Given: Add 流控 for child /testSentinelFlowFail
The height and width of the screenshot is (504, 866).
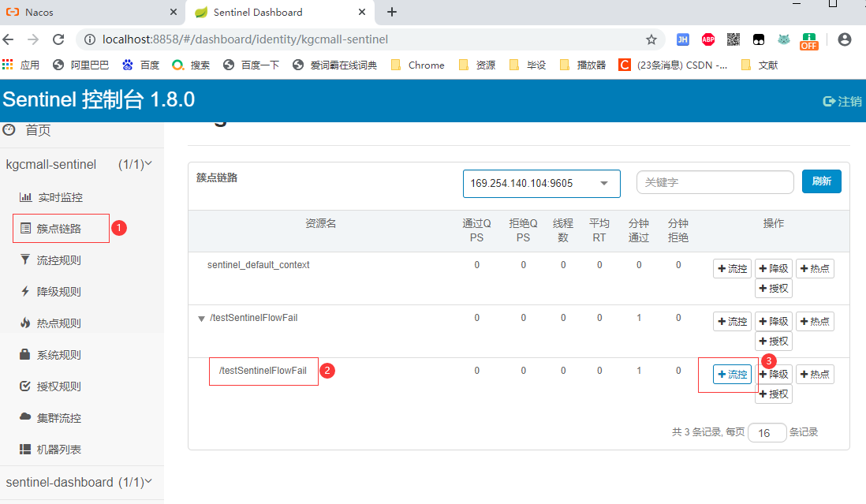Looking at the screenshot, I should click(x=732, y=375).
